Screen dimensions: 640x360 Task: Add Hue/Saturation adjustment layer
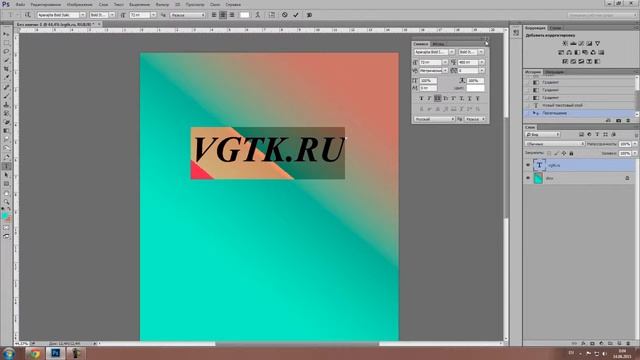click(x=561, y=52)
